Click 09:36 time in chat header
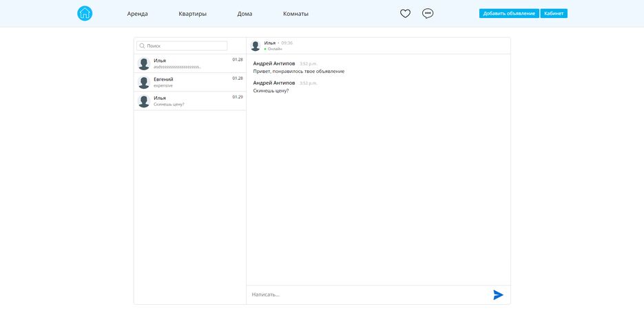 click(x=287, y=43)
